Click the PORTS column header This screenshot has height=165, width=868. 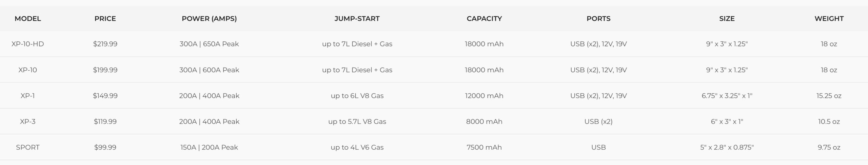(598, 19)
